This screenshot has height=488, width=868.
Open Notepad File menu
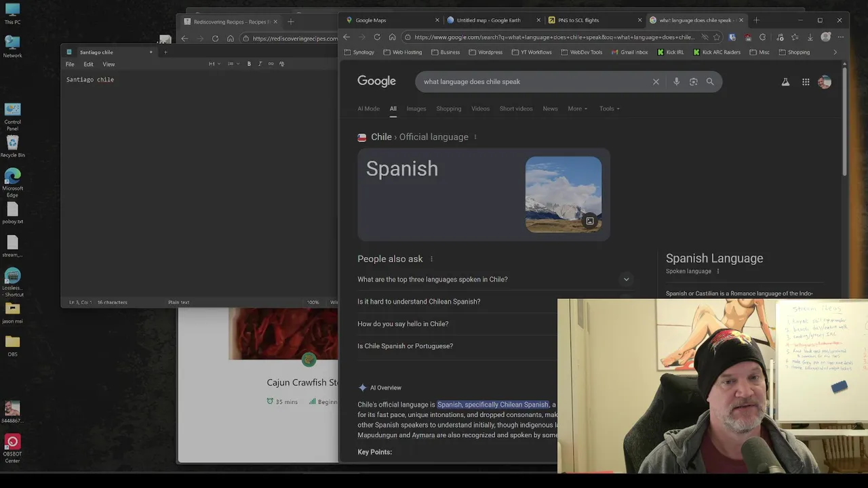(70, 64)
